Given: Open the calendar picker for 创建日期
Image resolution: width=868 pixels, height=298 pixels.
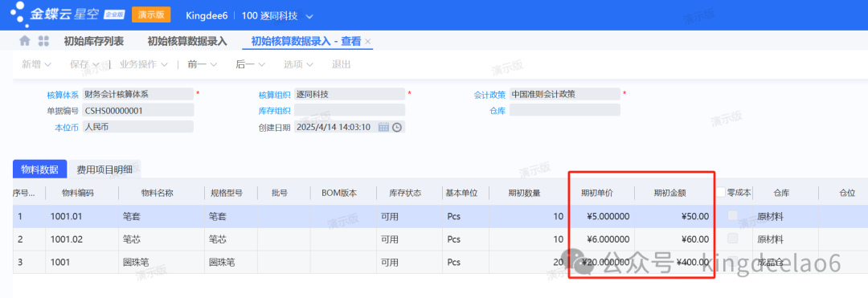Looking at the screenshot, I should click(383, 127).
